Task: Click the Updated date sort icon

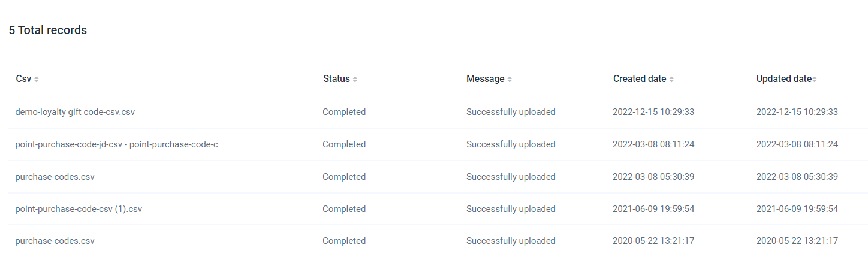Action: click(x=815, y=79)
